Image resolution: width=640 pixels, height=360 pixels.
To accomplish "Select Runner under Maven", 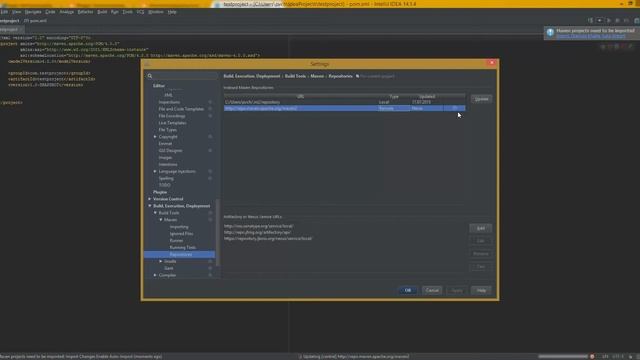I will (x=176, y=240).
